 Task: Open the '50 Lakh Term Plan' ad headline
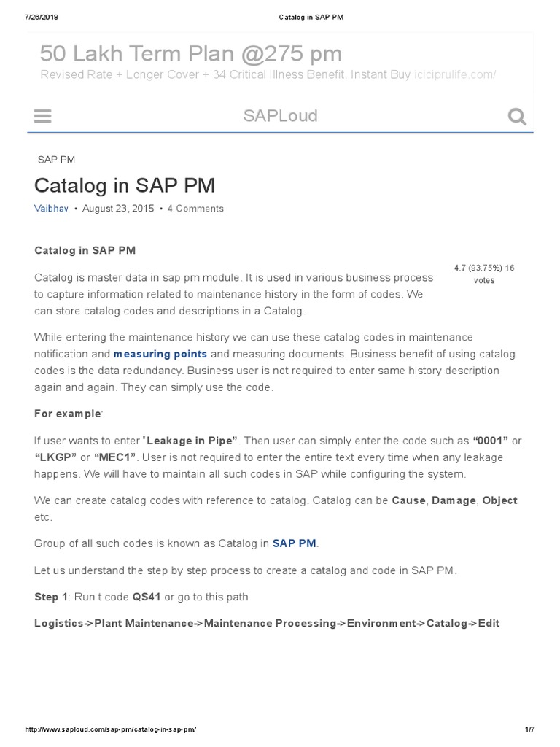(190, 53)
